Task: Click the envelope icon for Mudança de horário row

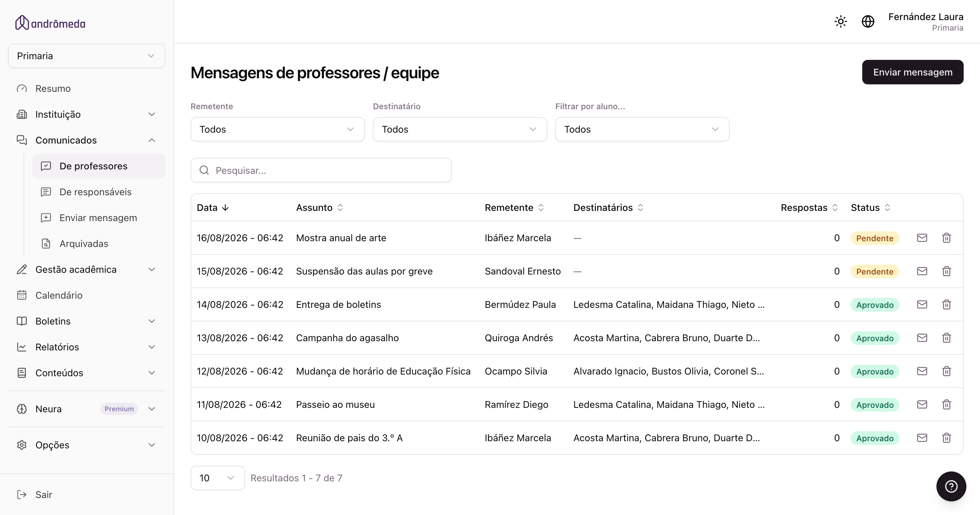Action: coord(922,371)
